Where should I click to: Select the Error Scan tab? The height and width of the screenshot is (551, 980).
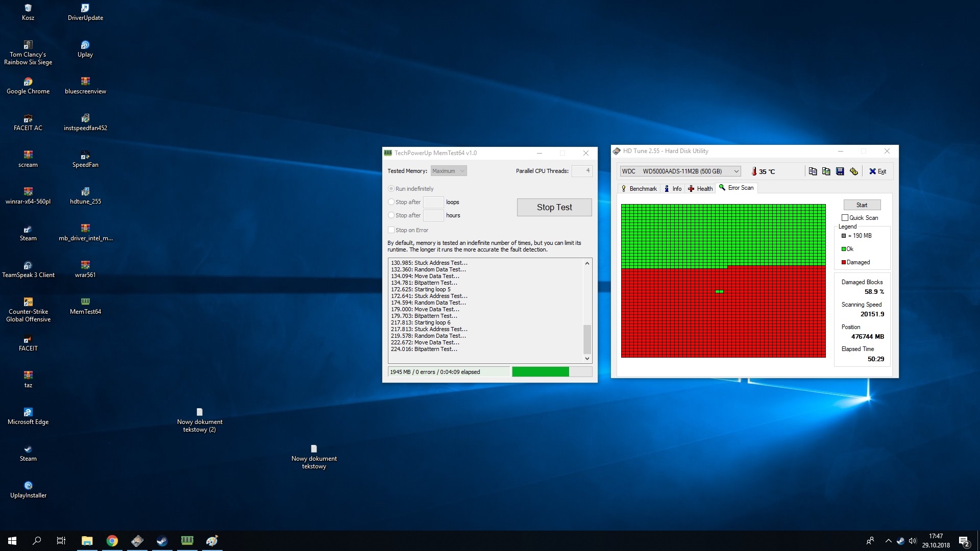pyautogui.click(x=737, y=188)
